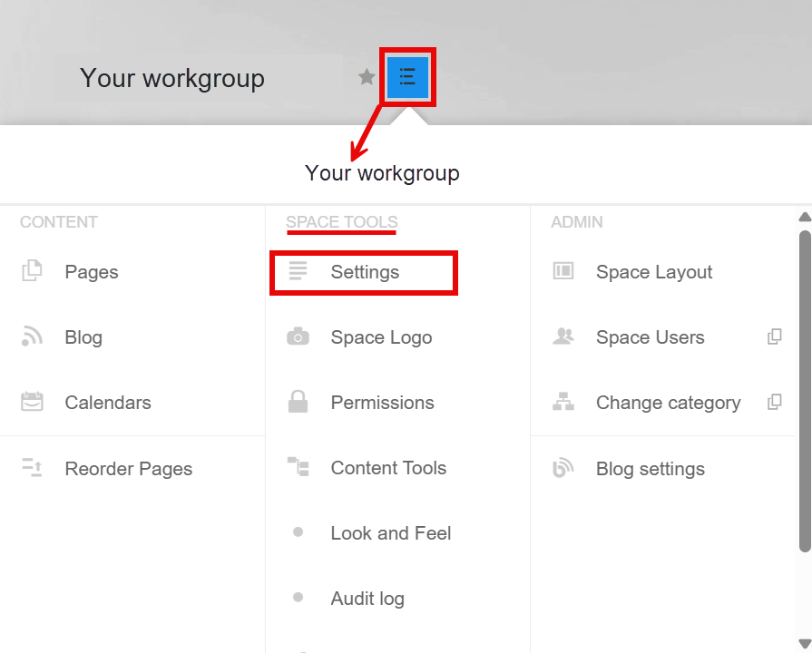
Task: Click the scrollbar up arrow
Action: pyautogui.click(x=805, y=217)
